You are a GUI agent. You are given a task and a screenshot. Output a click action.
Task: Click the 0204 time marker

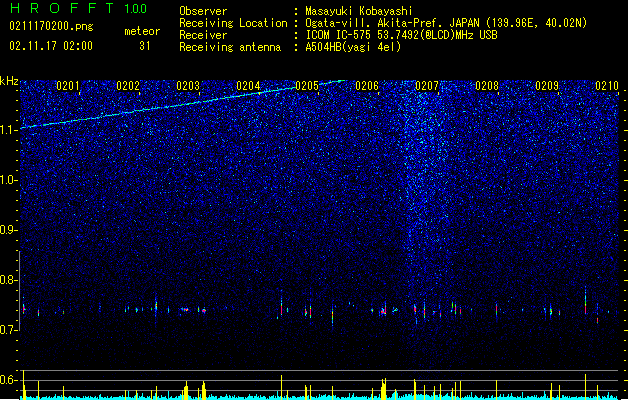(x=248, y=85)
